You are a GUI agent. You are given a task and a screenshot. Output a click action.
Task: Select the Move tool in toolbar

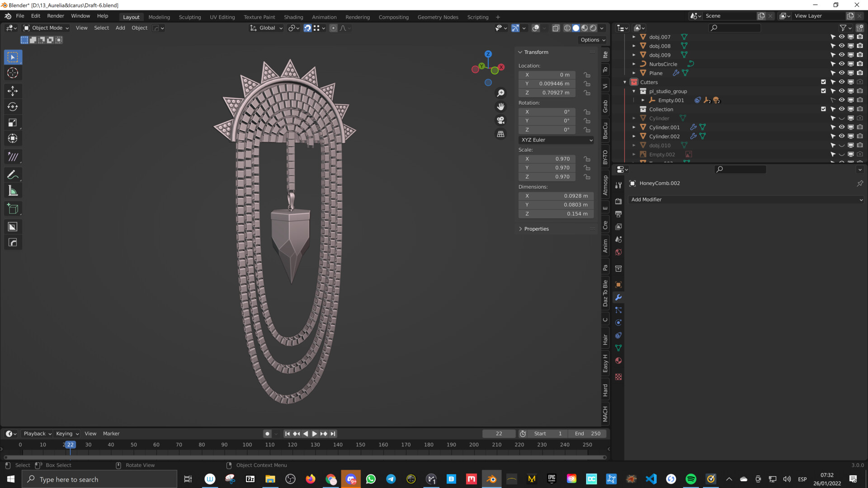point(13,91)
